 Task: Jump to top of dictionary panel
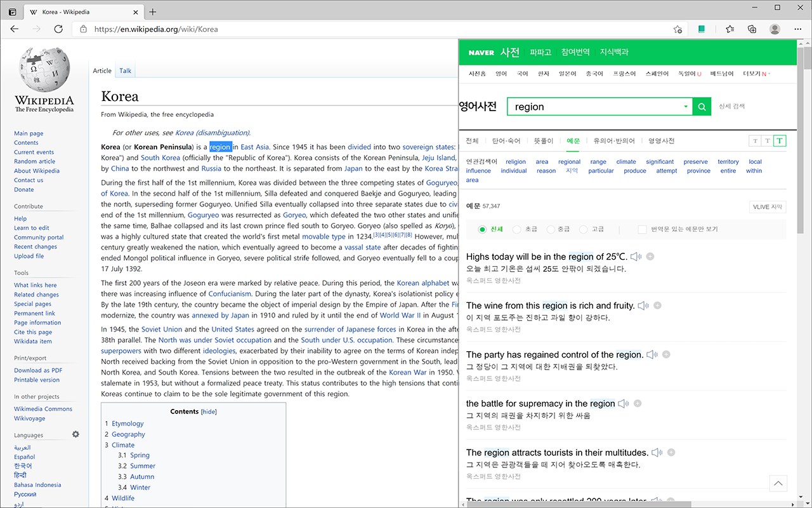[778, 483]
